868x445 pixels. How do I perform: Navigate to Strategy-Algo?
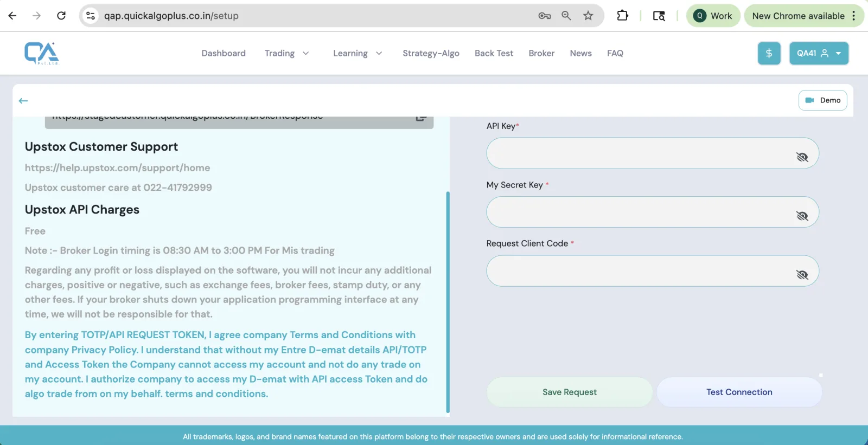click(431, 53)
